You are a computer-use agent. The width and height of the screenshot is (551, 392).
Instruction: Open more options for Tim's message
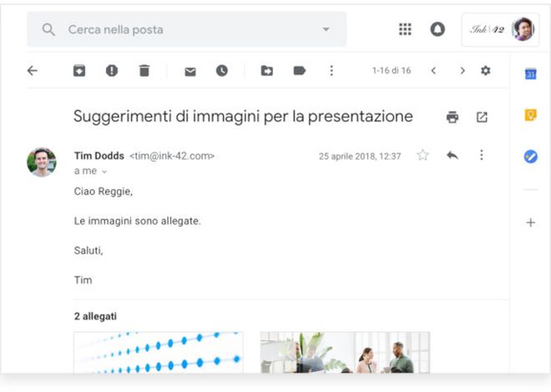pyautogui.click(x=482, y=155)
